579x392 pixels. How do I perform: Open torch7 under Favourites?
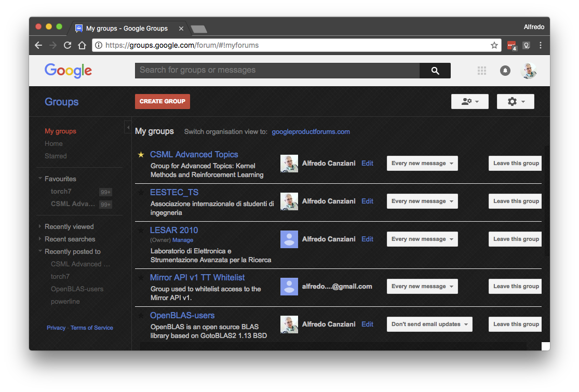point(61,191)
